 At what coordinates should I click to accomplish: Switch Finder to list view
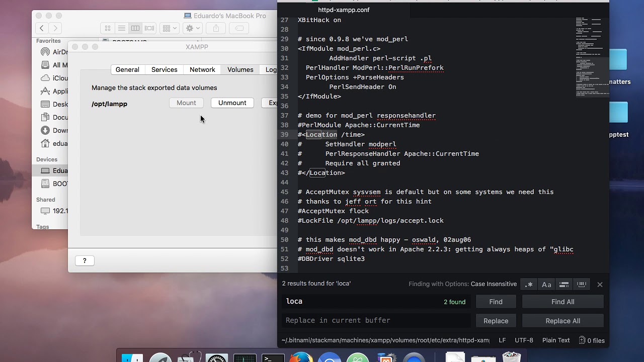pos(122,29)
